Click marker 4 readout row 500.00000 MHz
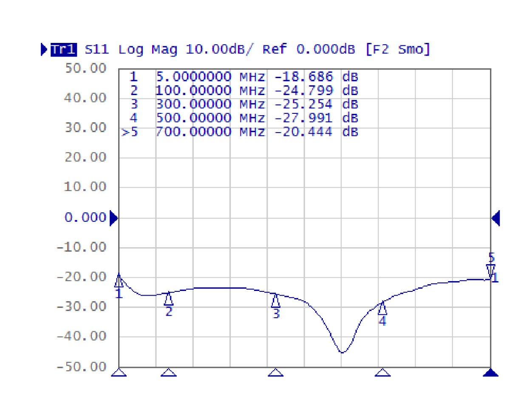This screenshot has height=409, width=532. (x=244, y=118)
